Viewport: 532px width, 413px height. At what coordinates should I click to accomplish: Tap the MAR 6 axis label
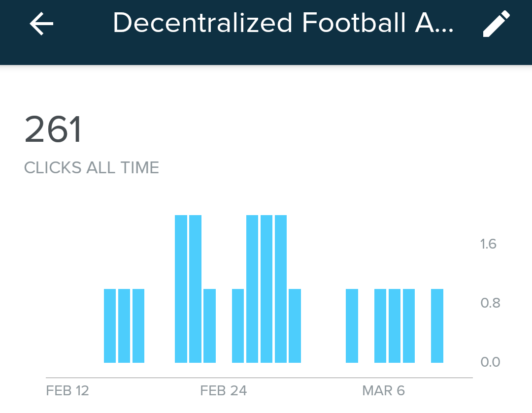pos(383,391)
